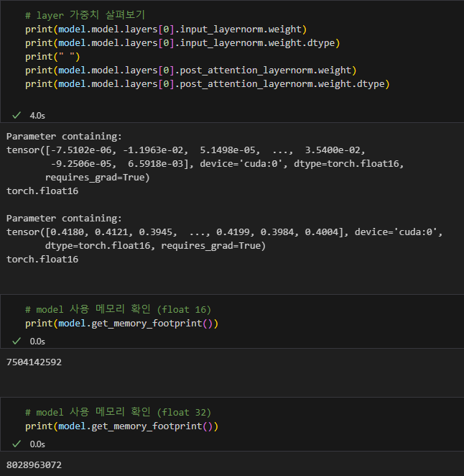
Task: Click get_memory_footprint code in float 16 cell
Action: (x=121, y=324)
